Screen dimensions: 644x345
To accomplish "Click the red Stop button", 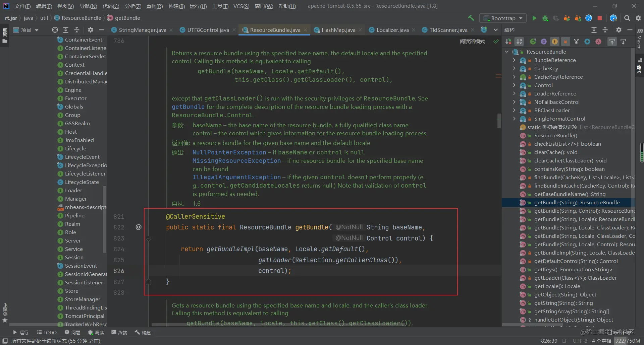I will pos(600,18).
